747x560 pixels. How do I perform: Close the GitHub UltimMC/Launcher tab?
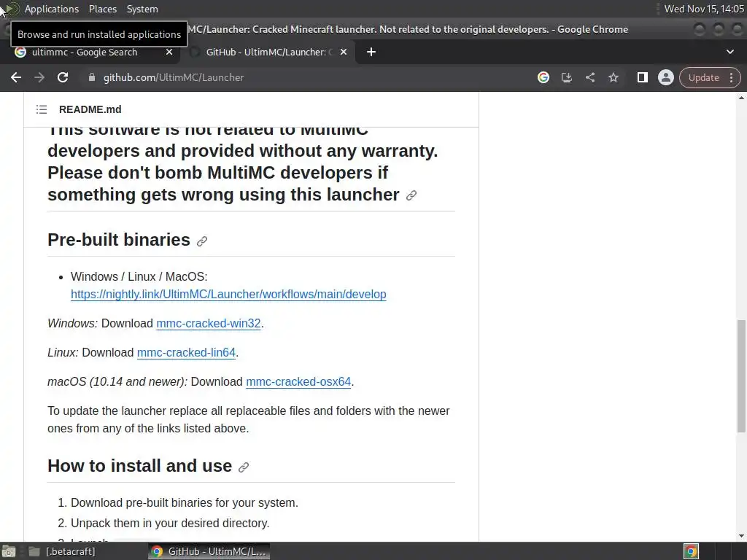point(344,52)
